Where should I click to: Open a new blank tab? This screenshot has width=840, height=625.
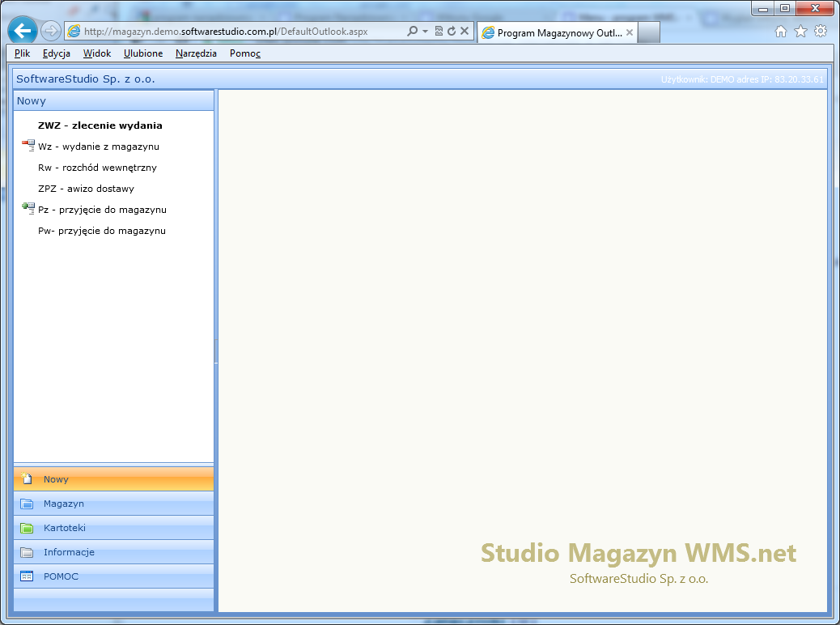(x=649, y=32)
